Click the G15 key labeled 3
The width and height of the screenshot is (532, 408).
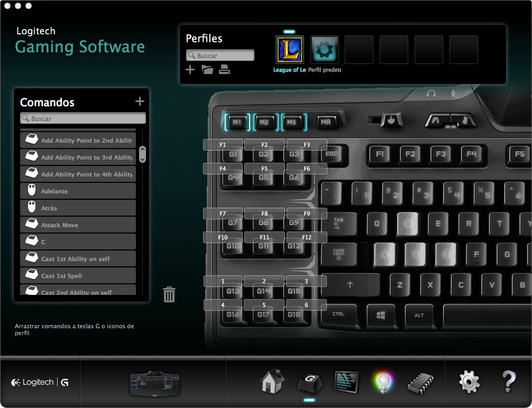click(294, 291)
